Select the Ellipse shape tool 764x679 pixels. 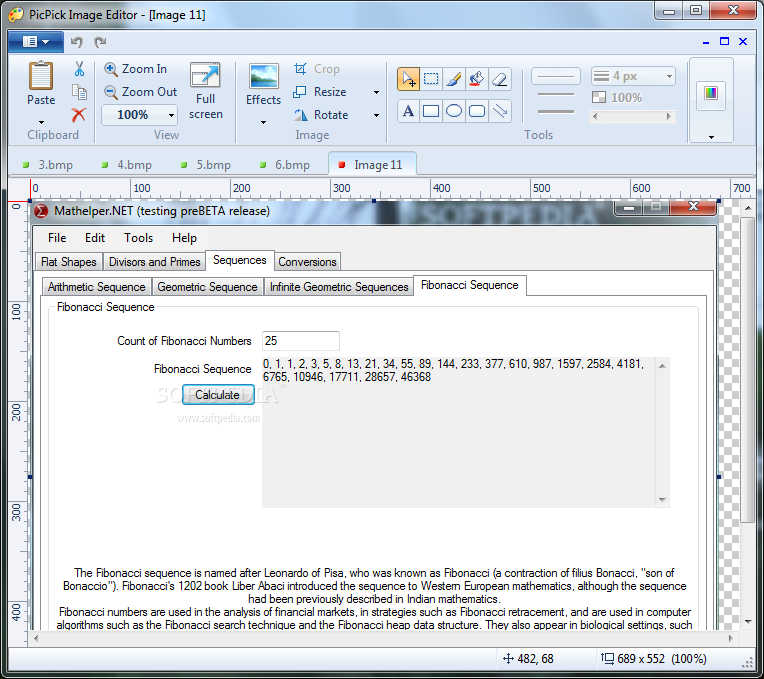454,111
